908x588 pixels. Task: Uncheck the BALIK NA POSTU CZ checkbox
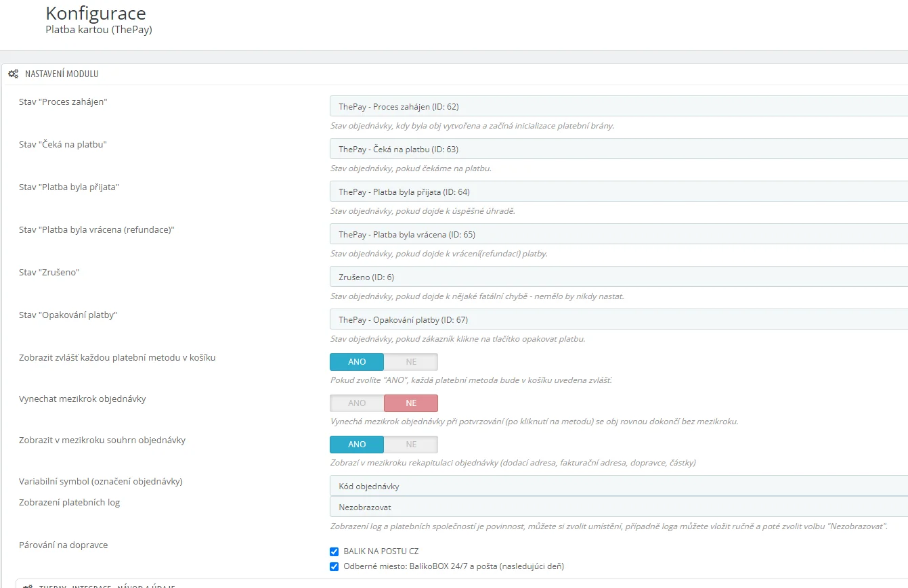[x=334, y=551]
